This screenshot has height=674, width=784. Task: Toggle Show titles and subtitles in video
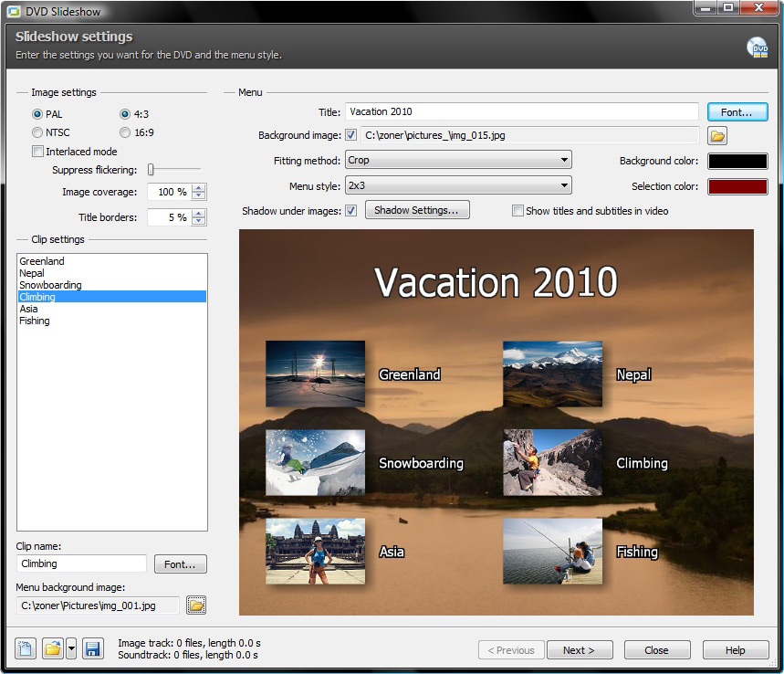coord(517,211)
